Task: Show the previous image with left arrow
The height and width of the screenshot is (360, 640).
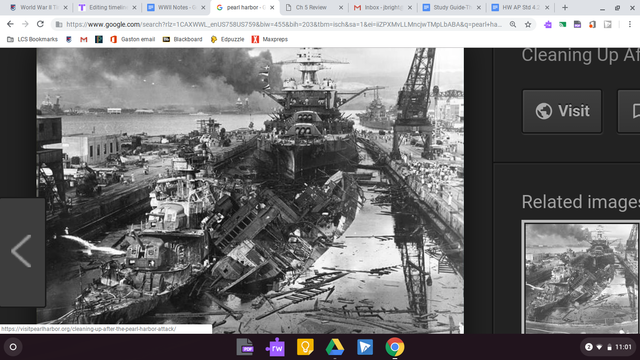Action: (x=22, y=251)
